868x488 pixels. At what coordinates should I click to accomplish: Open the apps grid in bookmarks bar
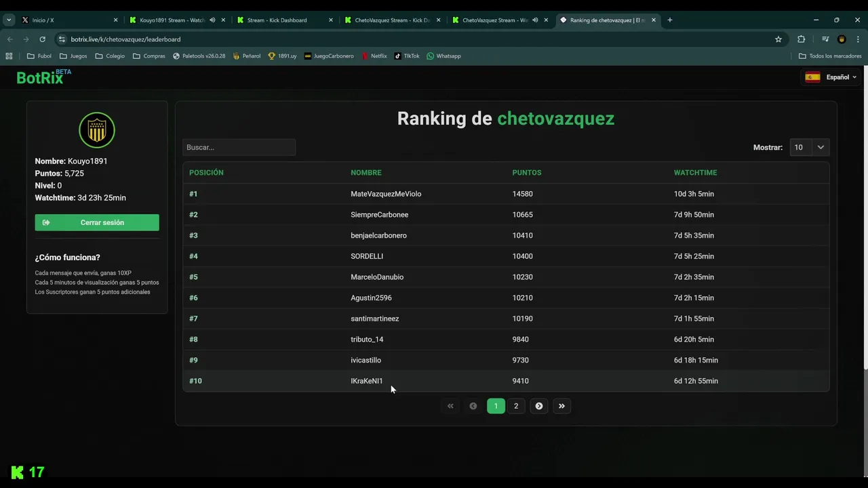(9, 56)
